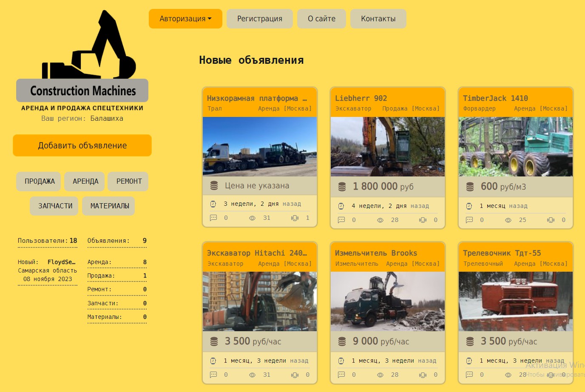Click comments icon on Низкорамная платформа card
Screen dimensions: 585x392
pyautogui.click(x=213, y=218)
